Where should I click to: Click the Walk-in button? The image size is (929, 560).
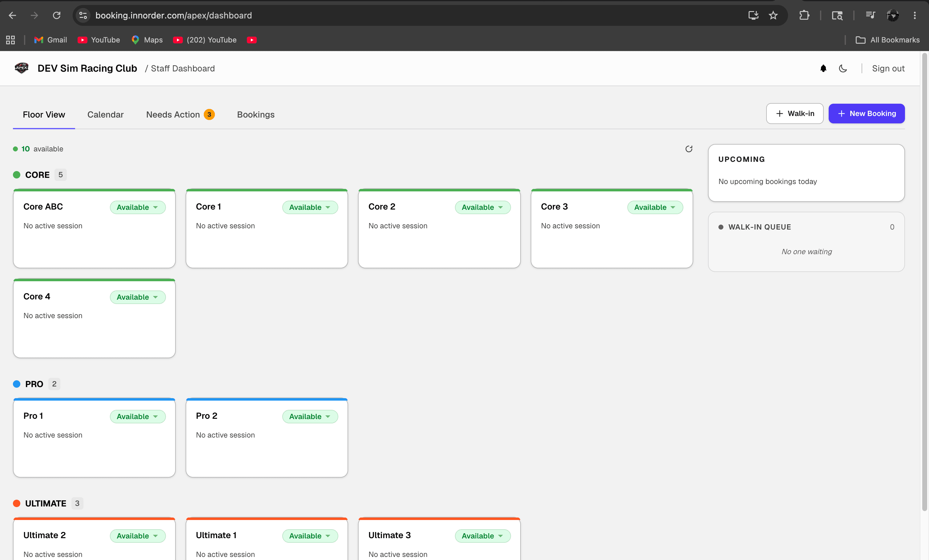click(795, 114)
